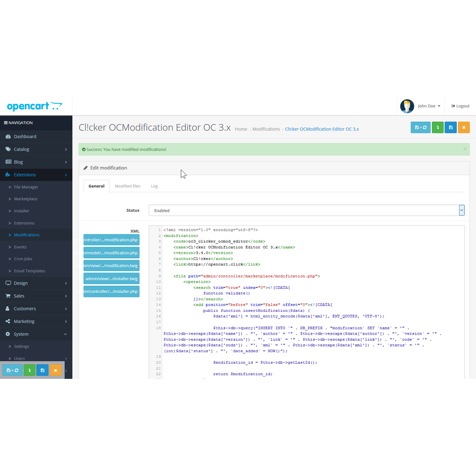Click the floating blue save icon at the bottom left
The width and height of the screenshot is (476, 476).
[42, 370]
